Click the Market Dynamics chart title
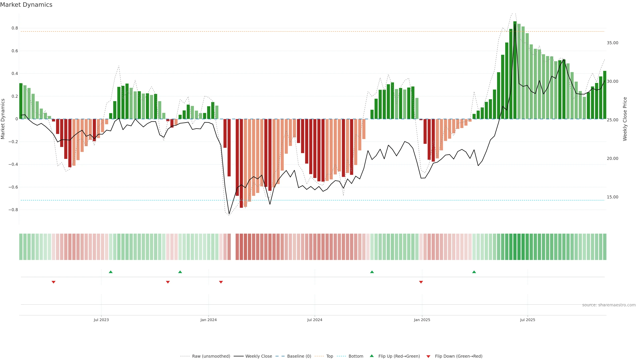The height and width of the screenshot is (362, 644). pyautogui.click(x=26, y=5)
